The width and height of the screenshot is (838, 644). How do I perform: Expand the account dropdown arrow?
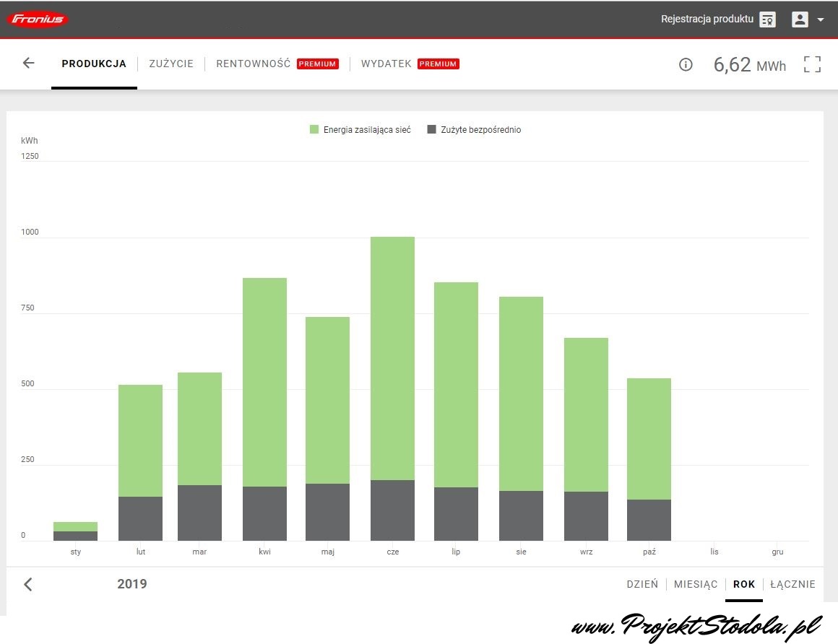click(820, 20)
